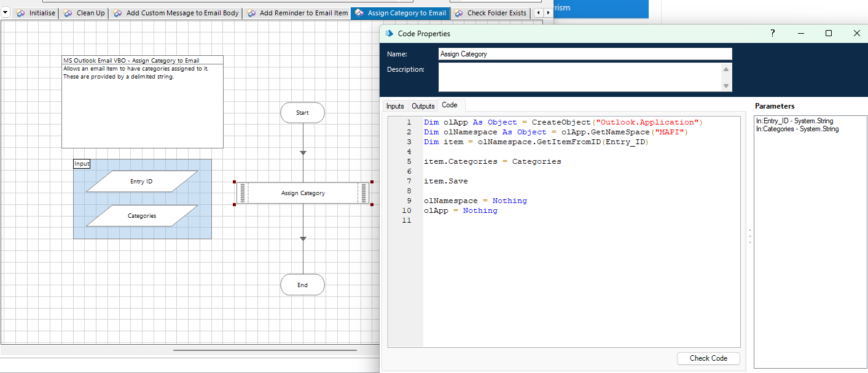The width and height of the screenshot is (868, 373).
Task: Open help in Code Properties title bar
Action: click(773, 33)
